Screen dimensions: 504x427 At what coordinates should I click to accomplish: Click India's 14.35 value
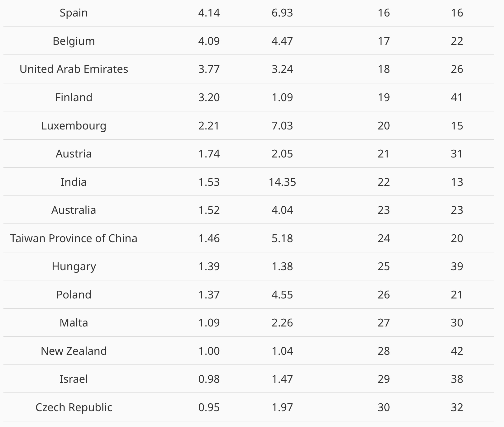tap(282, 182)
